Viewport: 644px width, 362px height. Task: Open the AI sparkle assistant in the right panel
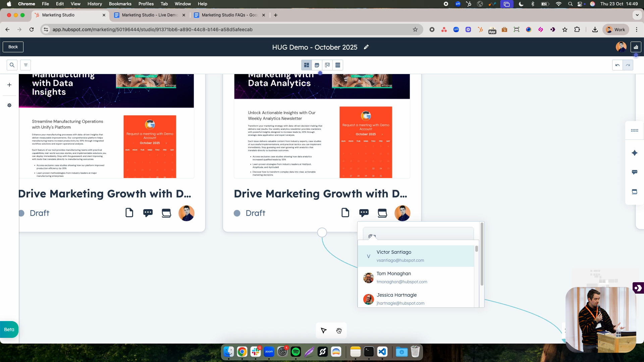pyautogui.click(x=634, y=153)
